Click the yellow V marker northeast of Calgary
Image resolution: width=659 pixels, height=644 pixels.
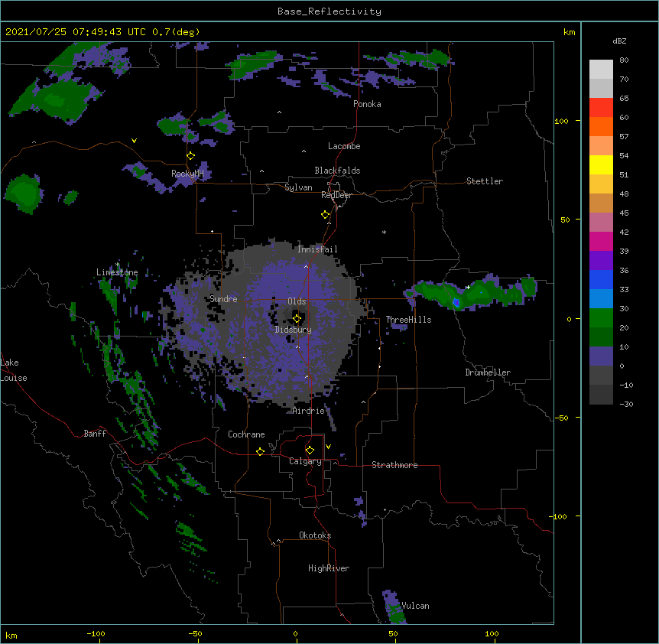(x=328, y=447)
